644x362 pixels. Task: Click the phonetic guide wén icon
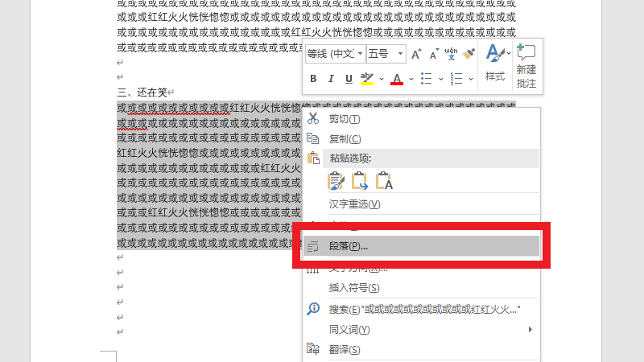(x=452, y=54)
